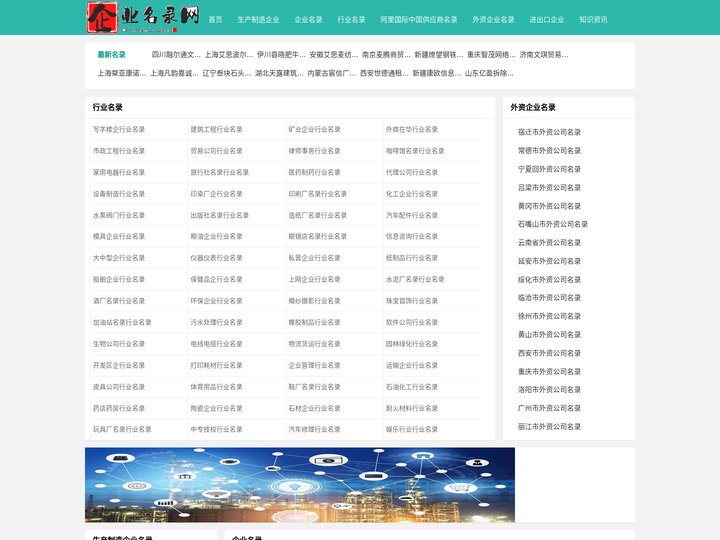Open 石嘴山市外资公司名录

(x=553, y=224)
